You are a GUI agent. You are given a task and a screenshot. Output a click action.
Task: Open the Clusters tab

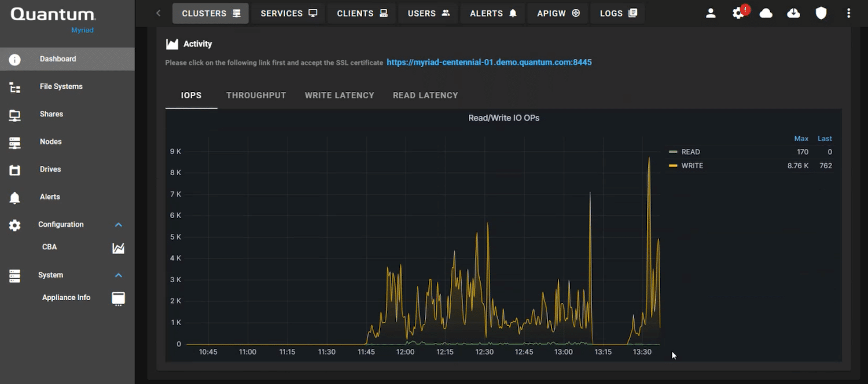click(x=211, y=13)
